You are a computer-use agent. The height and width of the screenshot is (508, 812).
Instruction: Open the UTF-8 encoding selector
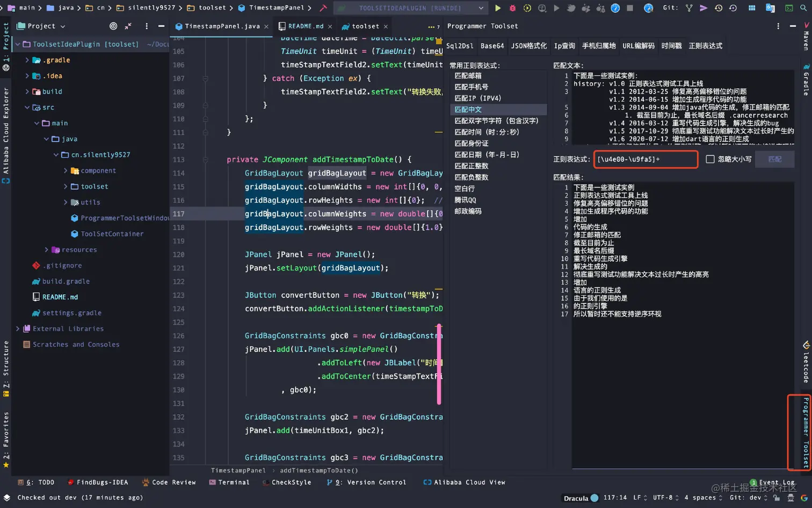pyautogui.click(x=665, y=498)
